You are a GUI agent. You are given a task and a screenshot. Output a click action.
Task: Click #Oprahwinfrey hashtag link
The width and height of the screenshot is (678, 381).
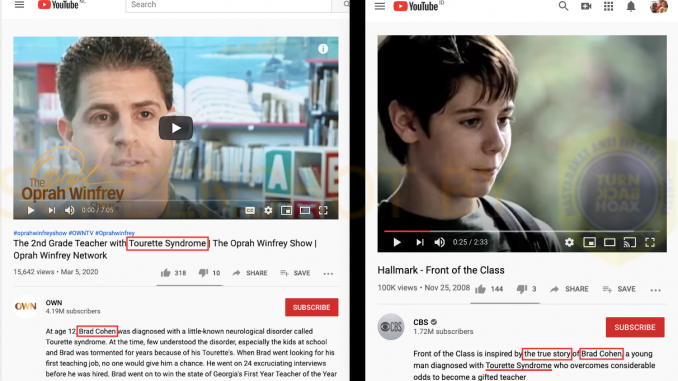point(115,233)
